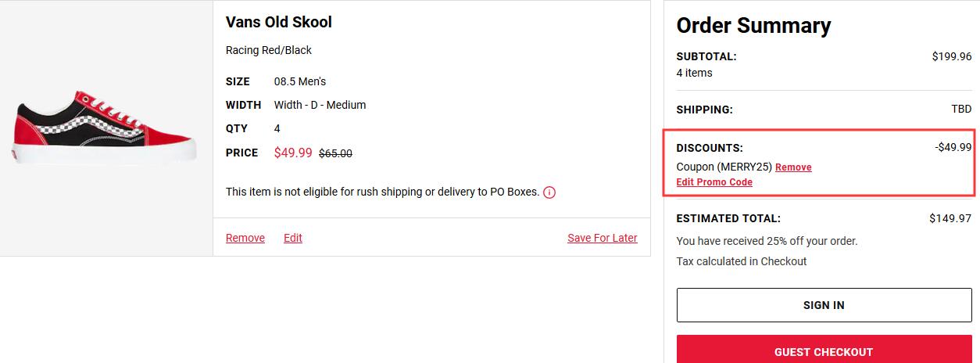Save the shoes for later
The height and width of the screenshot is (363, 980).
click(603, 238)
